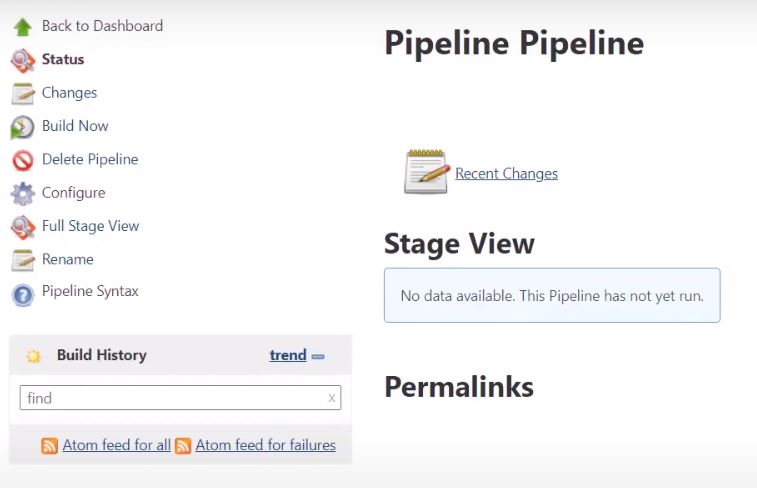This screenshot has height=488, width=757.
Task: Click the Rename notepad icon
Action: (22, 260)
